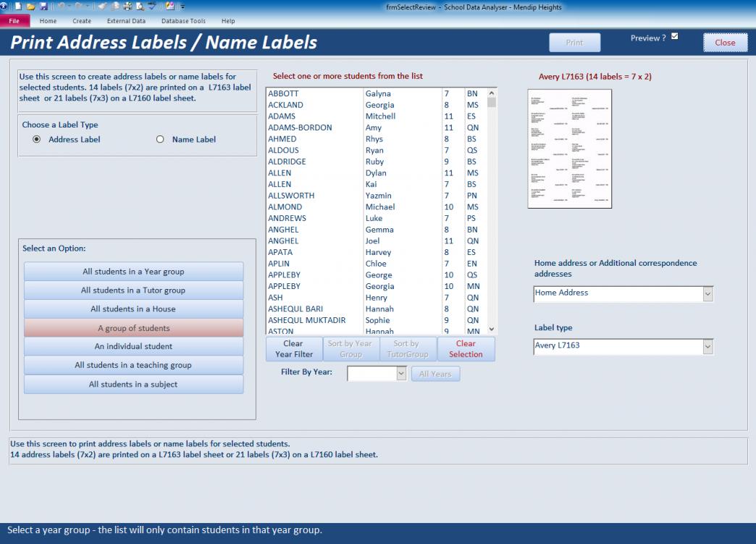Open the Home ribbon tab
756x544 pixels.
(49, 21)
